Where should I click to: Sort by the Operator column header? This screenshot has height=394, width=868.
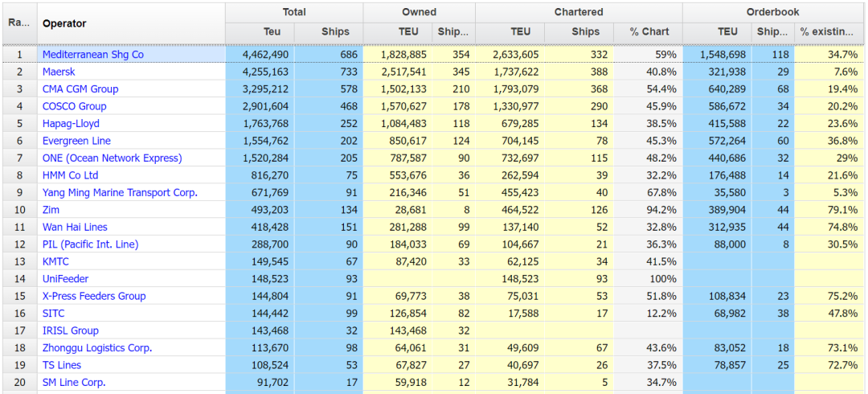pyautogui.click(x=64, y=23)
